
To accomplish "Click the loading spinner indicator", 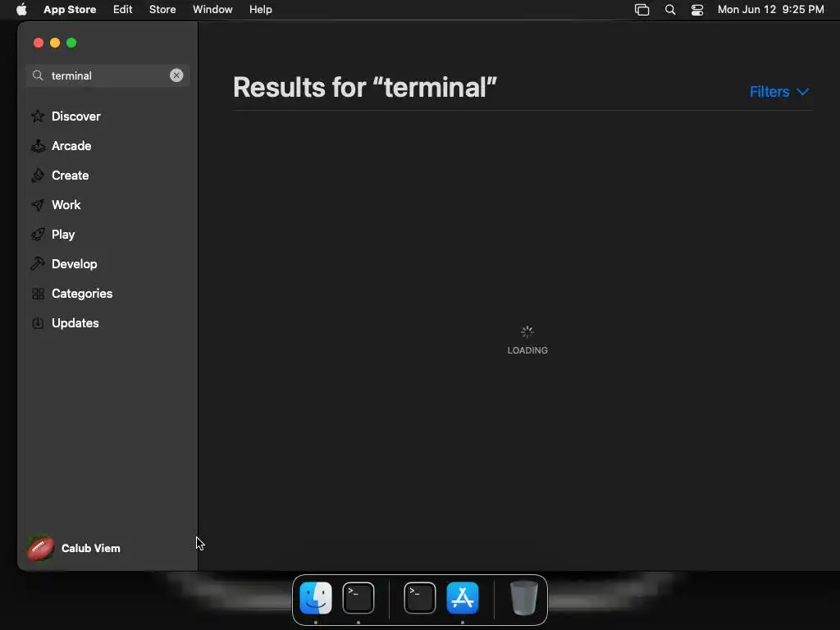I will [527, 332].
